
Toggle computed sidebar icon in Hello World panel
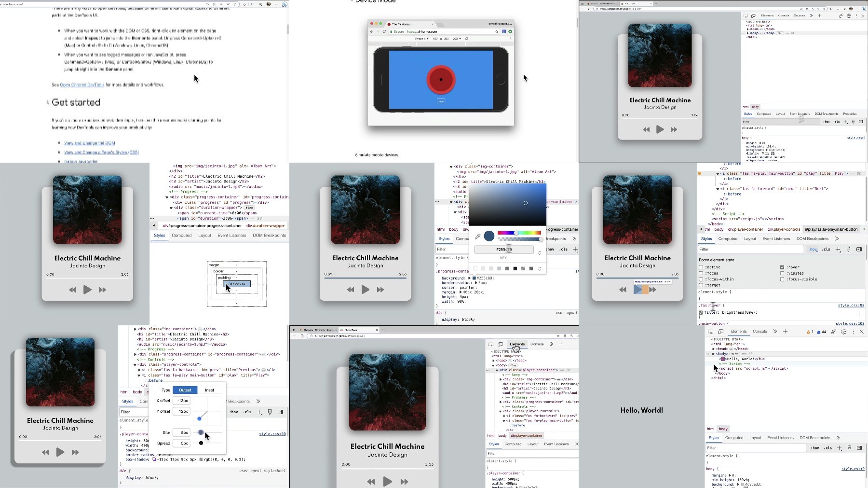[x=859, y=448]
